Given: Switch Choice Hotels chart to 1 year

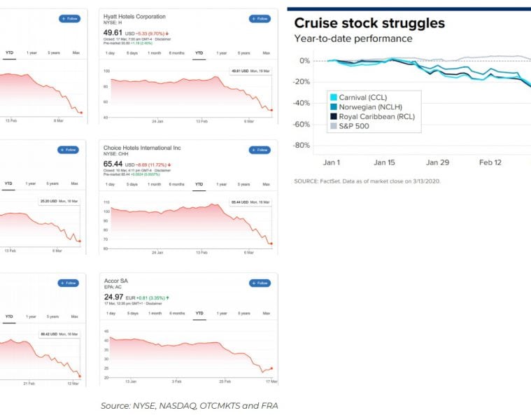Looking at the screenshot, I should [221, 185].
